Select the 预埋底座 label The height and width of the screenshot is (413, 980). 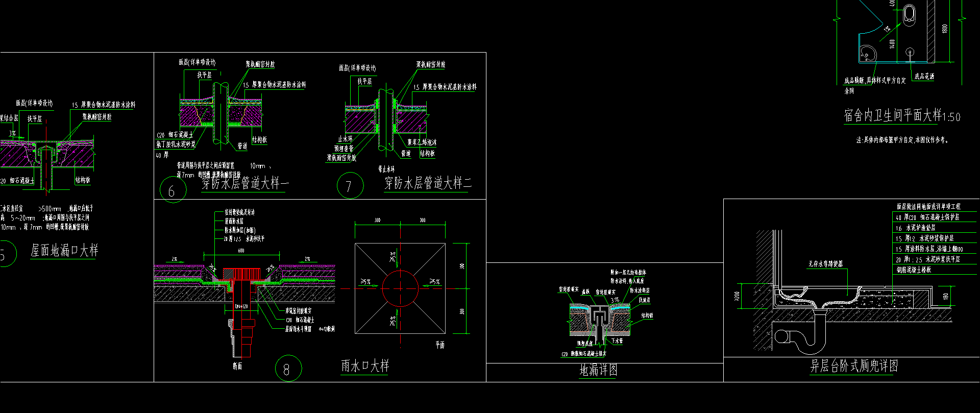pyautogui.click(x=585, y=344)
